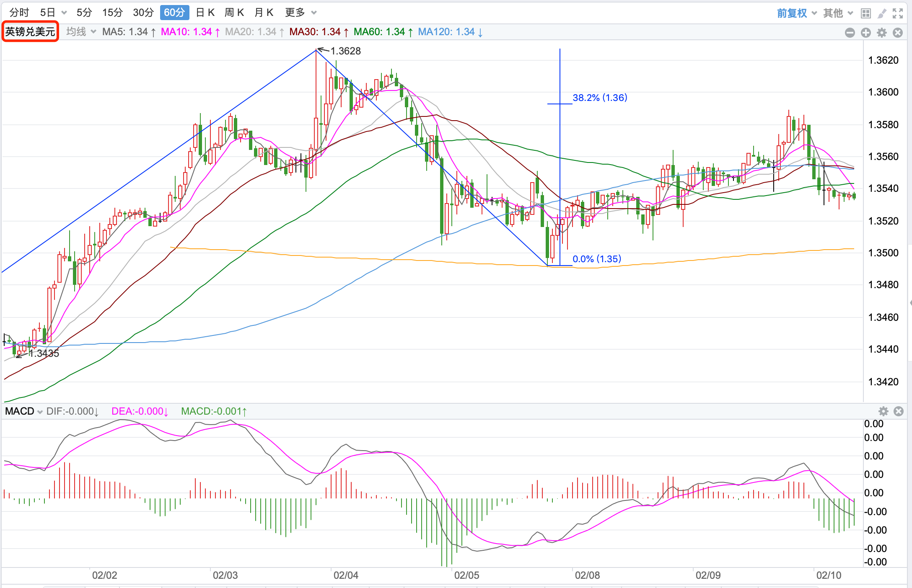912x588 pixels.
Task: Switch to the 15分 timeframe tab
Action: tap(112, 13)
